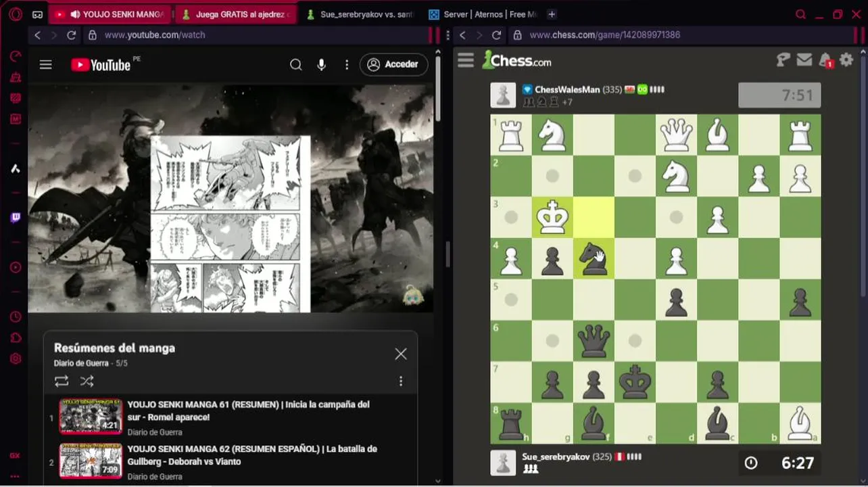The width and height of the screenshot is (868, 487).
Task: Toggle playlist shuffle icon
Action: click(87, 381)
